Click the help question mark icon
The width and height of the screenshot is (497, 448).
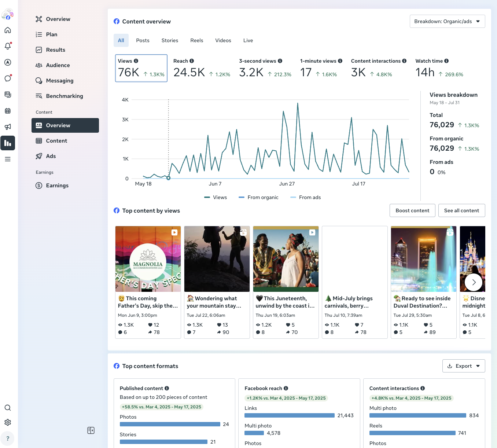tap(8, 438)
